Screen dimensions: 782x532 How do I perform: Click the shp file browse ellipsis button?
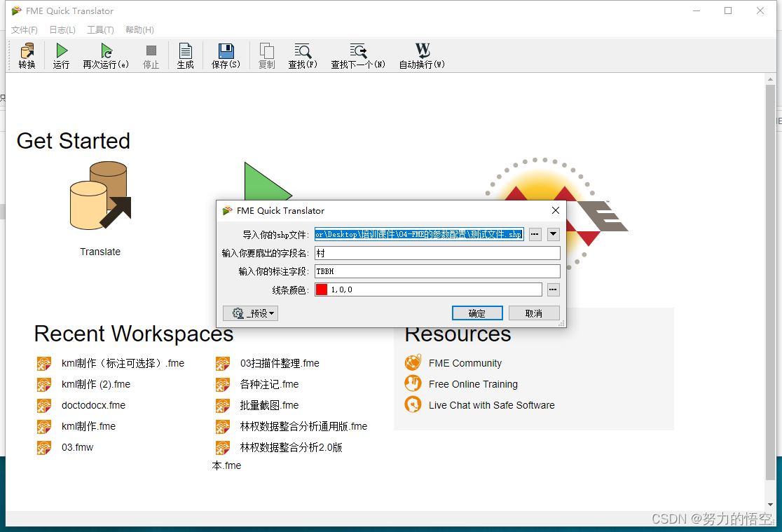click(x=535, y=234)
